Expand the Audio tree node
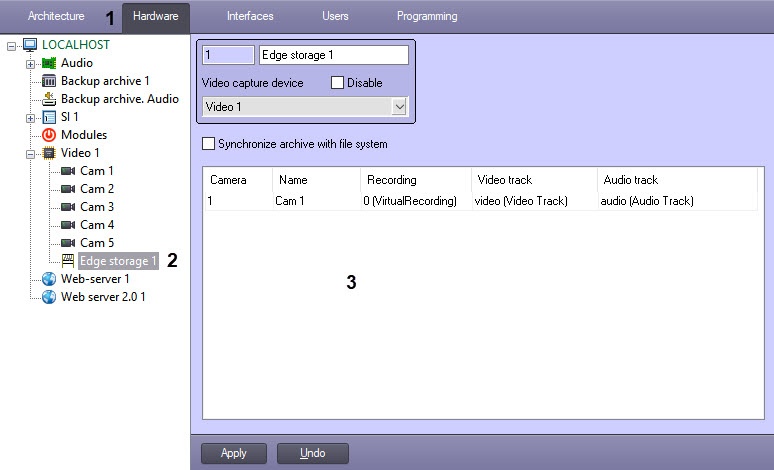The height and width of the screenshot is (470, 774). [x=30, y=64]
